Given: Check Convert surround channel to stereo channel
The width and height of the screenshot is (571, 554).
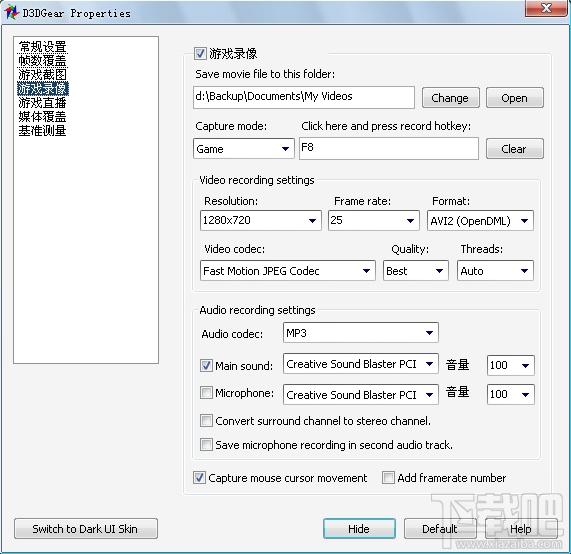Looking at the screenshot, I should click(x=206, y=421).
